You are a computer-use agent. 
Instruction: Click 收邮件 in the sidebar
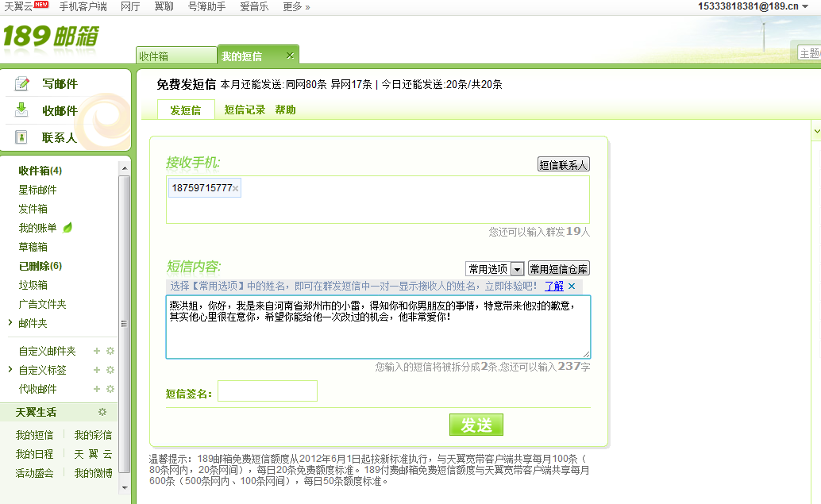point(60,110)
